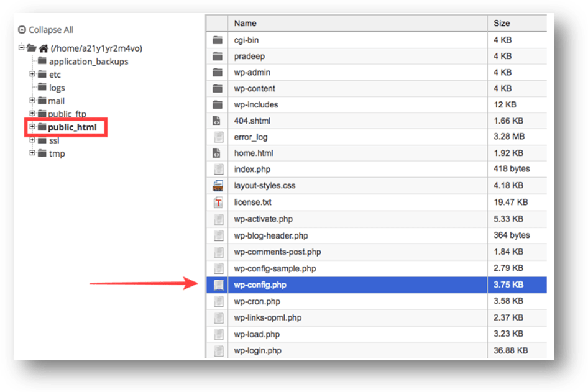Select the tmp folder label in tree
588x392 pixels.
57,153
